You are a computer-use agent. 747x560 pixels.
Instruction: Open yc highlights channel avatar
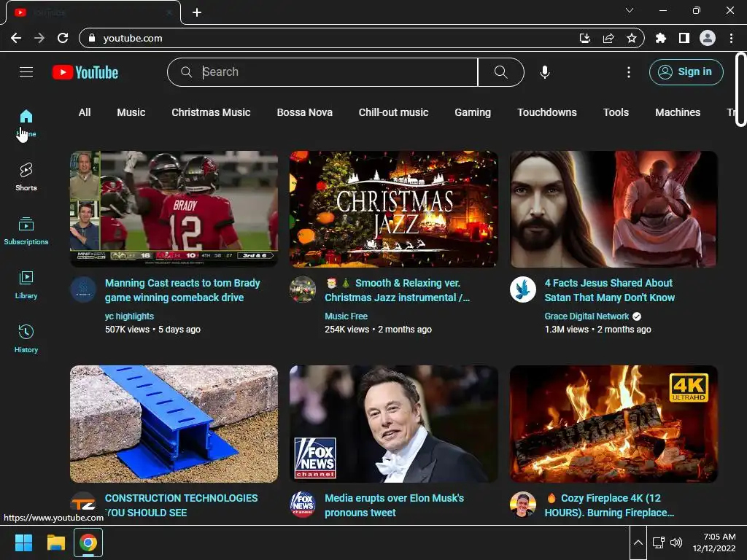pos(83,289)
